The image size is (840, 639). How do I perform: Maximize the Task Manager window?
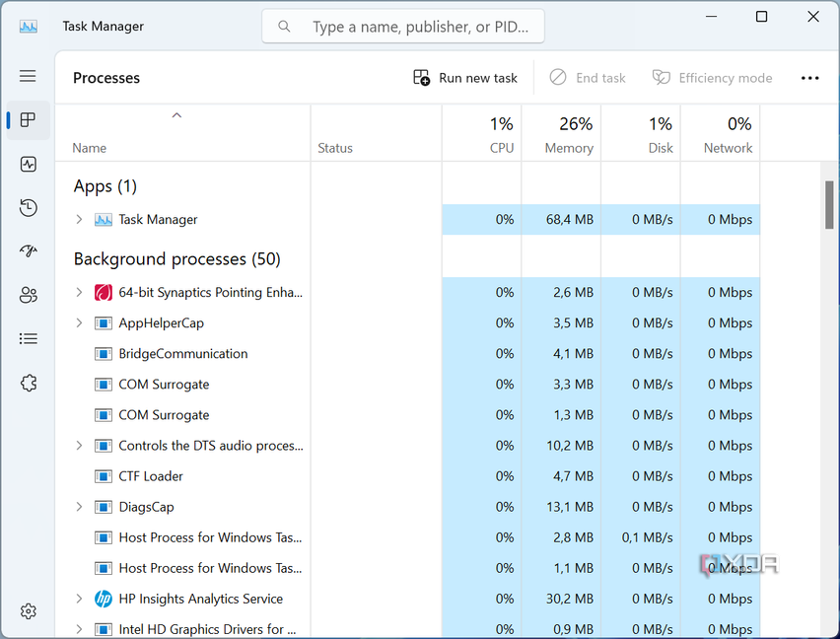(x=761, y=17)
